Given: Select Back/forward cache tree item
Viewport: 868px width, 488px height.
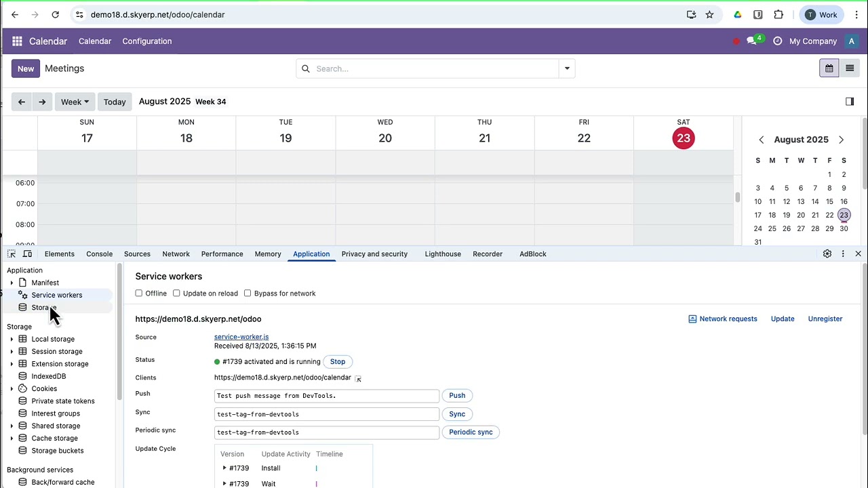Looking at the screenshot, I should [x=63, y=482].
